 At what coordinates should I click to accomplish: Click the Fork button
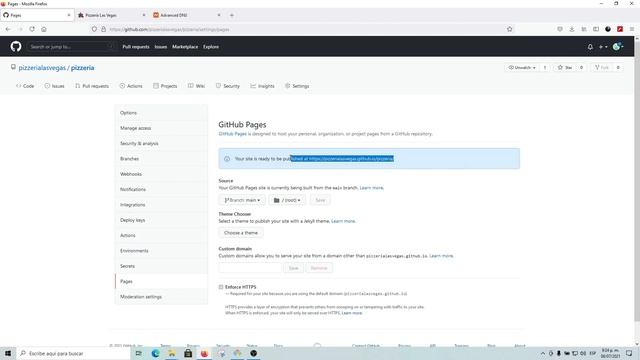[x=602, y=67]
